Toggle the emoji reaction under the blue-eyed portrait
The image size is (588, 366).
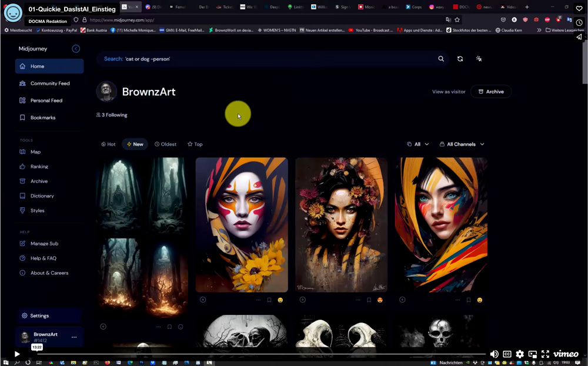point(480,300)
